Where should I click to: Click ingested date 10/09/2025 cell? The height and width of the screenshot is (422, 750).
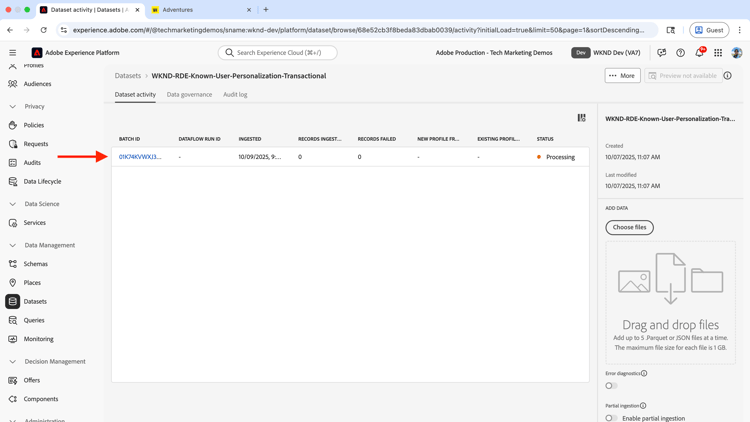pos(260,157)
